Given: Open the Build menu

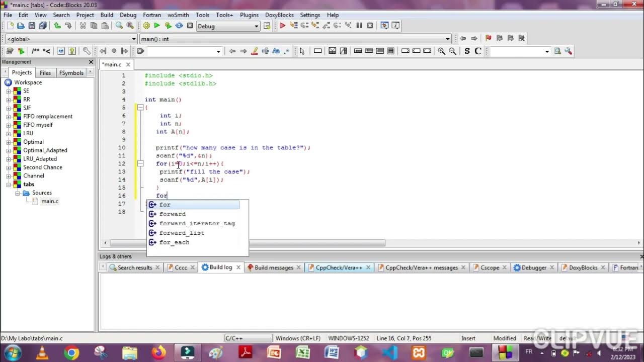Looking at the screenshot, I should (x=107, y=15).
